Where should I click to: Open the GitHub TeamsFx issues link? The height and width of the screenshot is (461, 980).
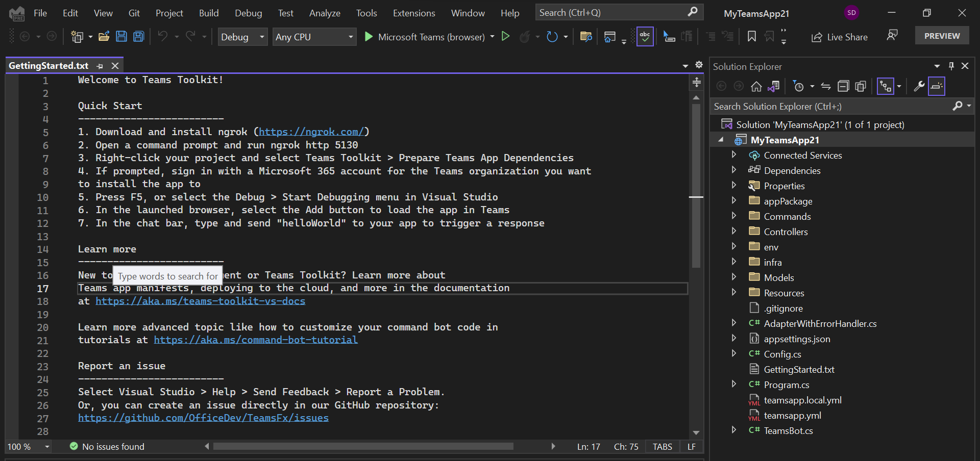tap(203, 418)
